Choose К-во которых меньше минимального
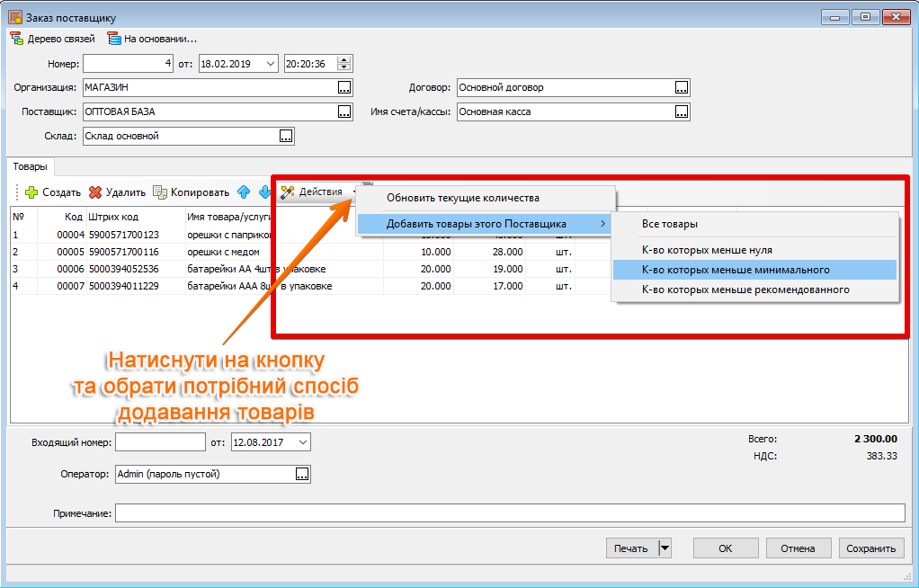The width and height of the screenshot is (919, 588). 755,270
